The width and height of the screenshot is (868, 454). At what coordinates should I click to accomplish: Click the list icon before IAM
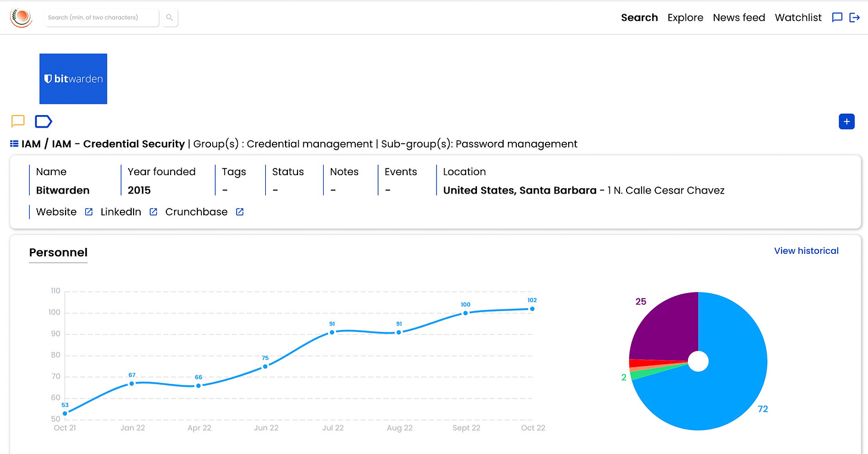(x=14, y=144)
